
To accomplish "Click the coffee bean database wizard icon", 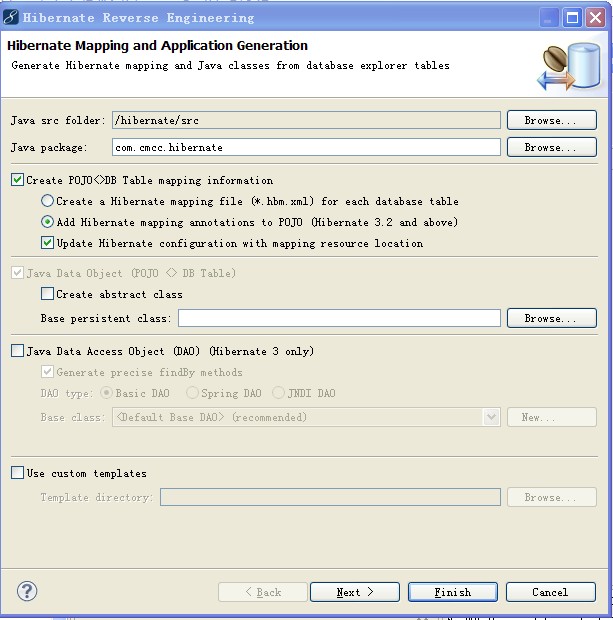I will 569,66.
